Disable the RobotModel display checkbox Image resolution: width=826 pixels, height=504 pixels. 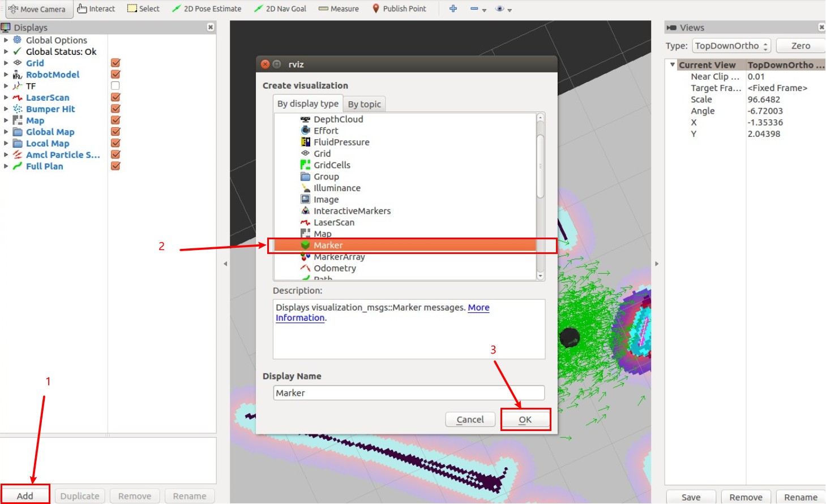point(115,74)
